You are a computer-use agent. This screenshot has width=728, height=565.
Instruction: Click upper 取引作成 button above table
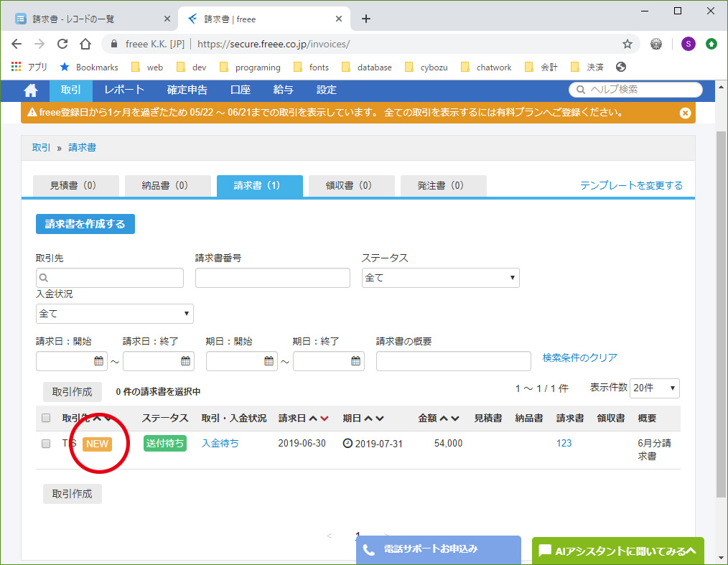point(72,392)
